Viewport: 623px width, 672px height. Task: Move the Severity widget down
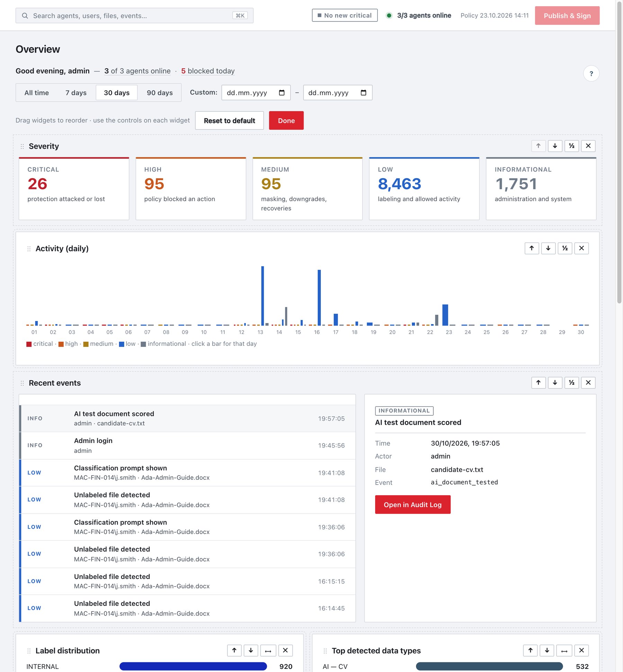pyautogui.click(x=555, y=146)
